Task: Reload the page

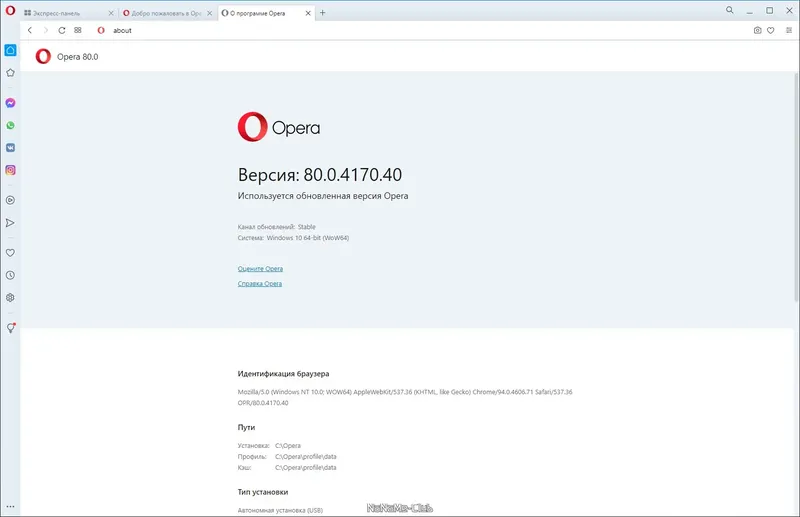Action: click(62, 30)
